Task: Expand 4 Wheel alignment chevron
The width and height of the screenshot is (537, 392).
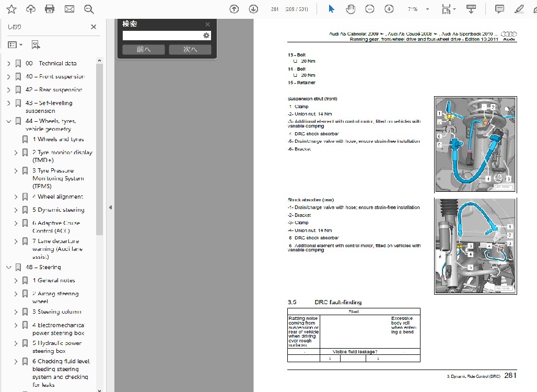Action: (x=16, y=197)
